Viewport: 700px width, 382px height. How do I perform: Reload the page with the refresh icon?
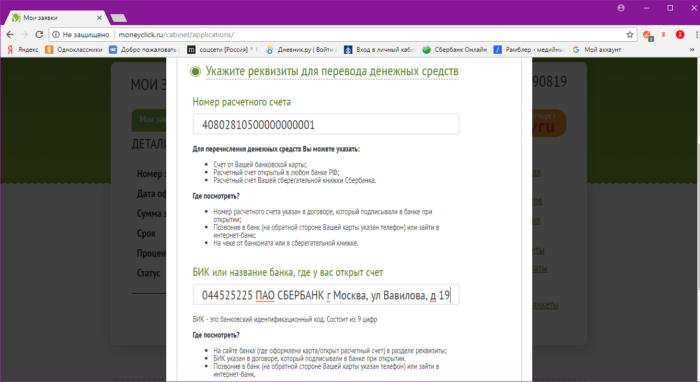tap(39, 34)
